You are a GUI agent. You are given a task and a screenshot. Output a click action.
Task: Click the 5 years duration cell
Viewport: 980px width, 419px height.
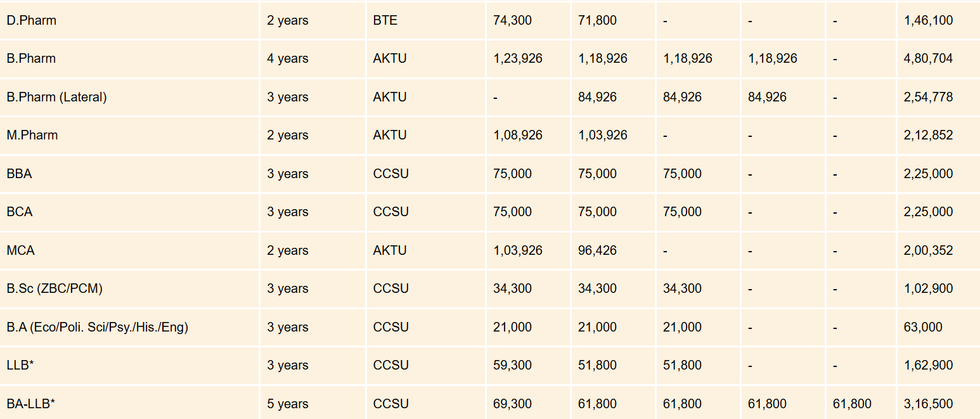pyautogui.click(x=288, y=404)
